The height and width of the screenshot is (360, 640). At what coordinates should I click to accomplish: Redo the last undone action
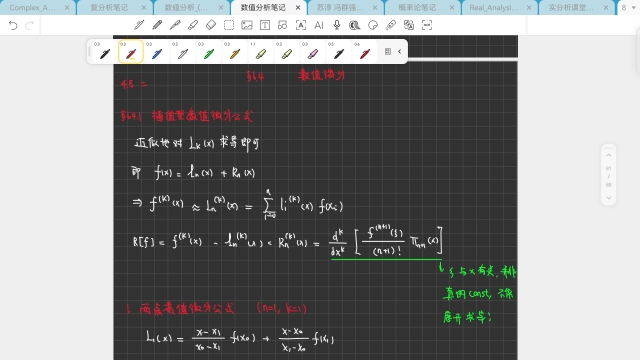point(29,25)
